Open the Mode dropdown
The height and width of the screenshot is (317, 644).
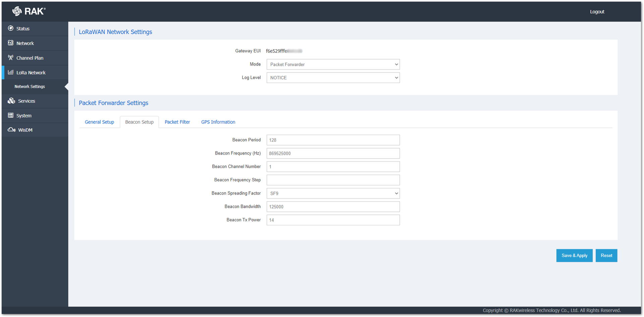(x=333, y=64)
